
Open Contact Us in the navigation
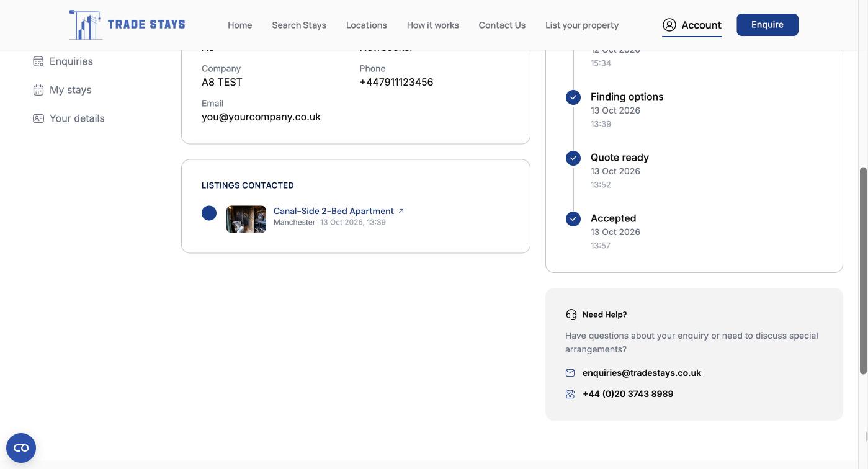click(x=502, y=25)
